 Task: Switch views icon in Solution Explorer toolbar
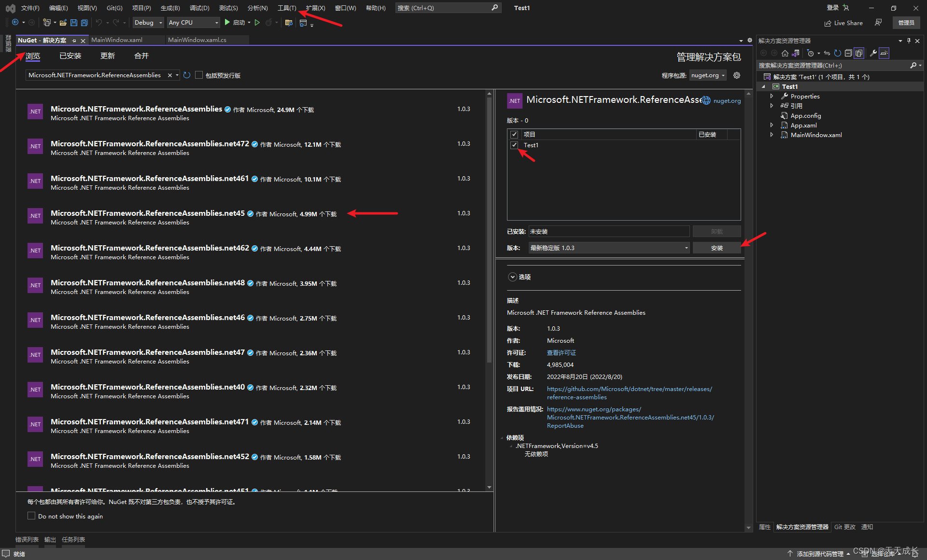(796, 53)
